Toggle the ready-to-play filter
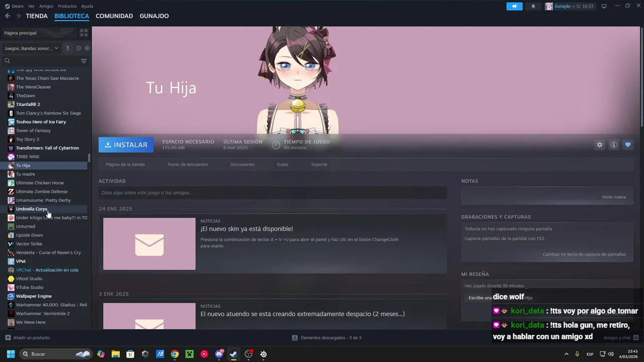The image size is (644, 362). (87, 48)
